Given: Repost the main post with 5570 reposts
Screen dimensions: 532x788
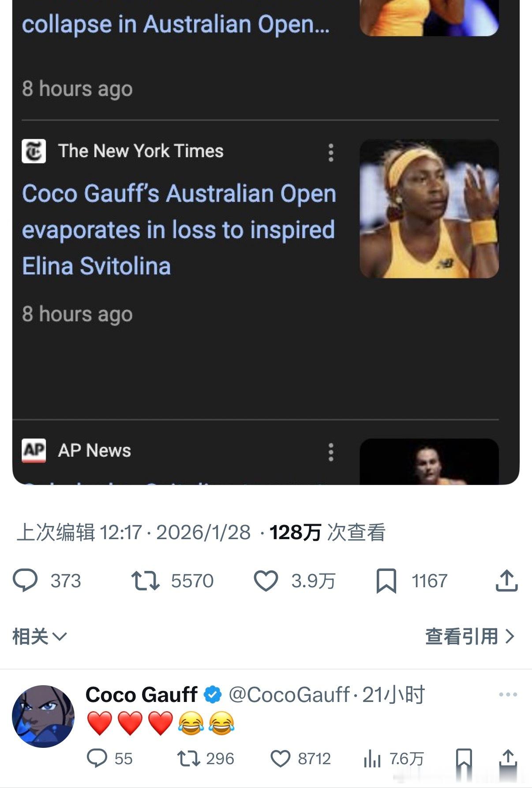Looking at the screenshot, I should coord(145,581).
